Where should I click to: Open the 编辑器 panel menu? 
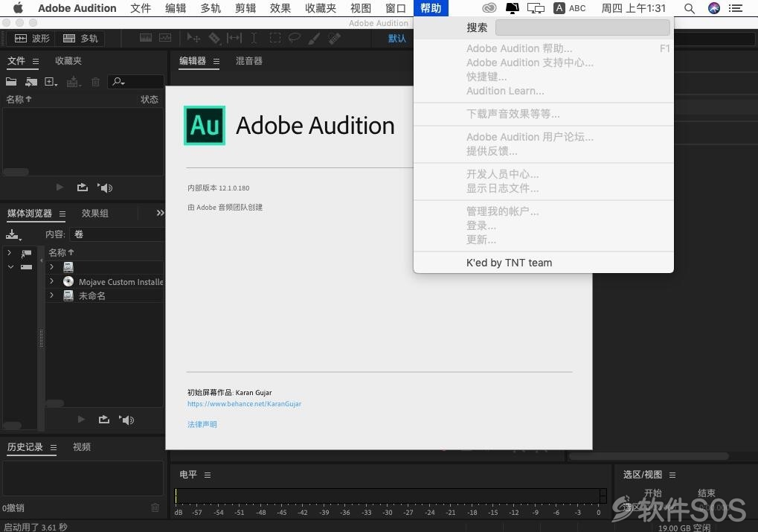click(x=216, y=62)
